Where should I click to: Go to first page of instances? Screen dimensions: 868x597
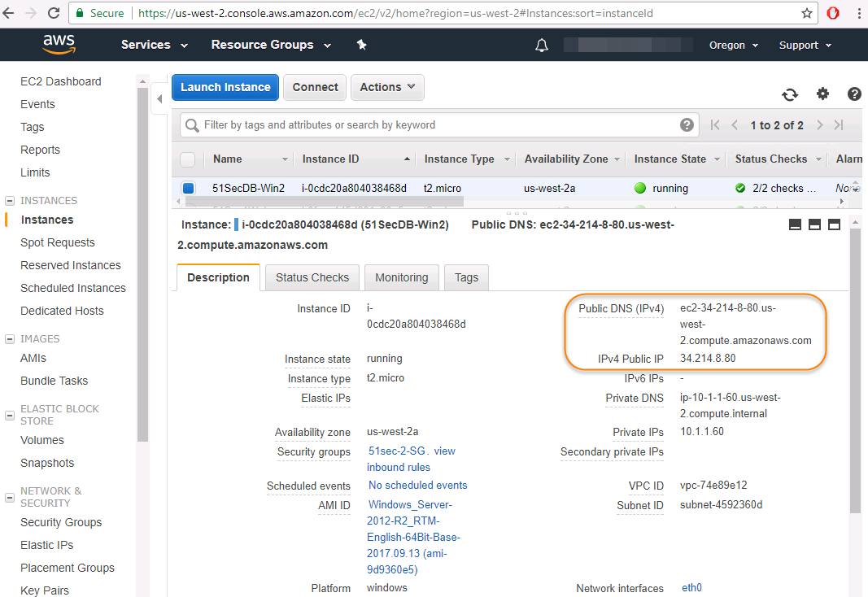tap(715, 125)
